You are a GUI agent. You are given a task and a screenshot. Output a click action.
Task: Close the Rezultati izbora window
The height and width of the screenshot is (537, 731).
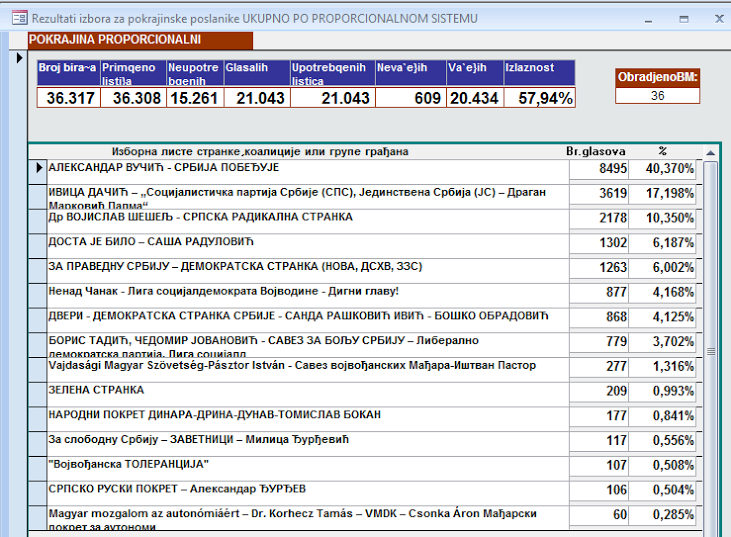(719, 19)
